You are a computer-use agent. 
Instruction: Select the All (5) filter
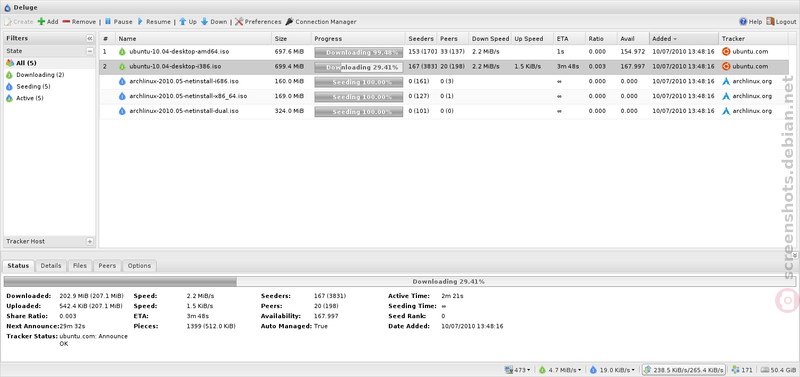pyautogui.click(x=49, y=63)
